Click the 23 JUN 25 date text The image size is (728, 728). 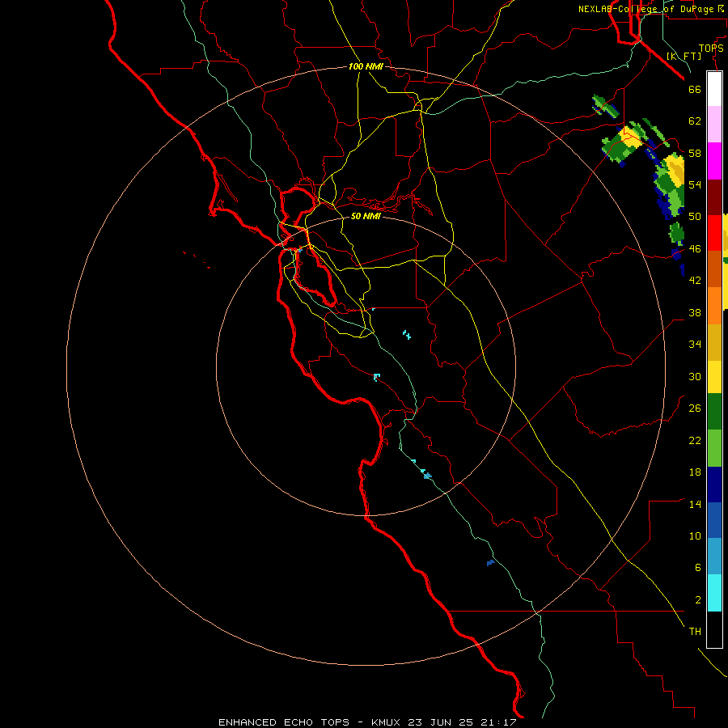[x=443, y=722]
